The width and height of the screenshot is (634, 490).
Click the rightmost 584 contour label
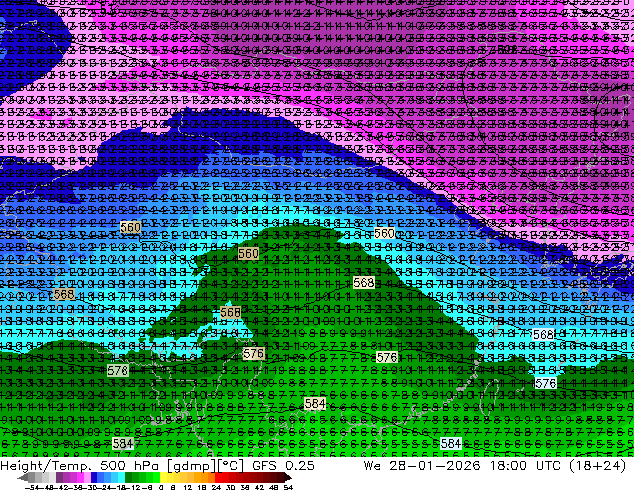coord(451,444)
